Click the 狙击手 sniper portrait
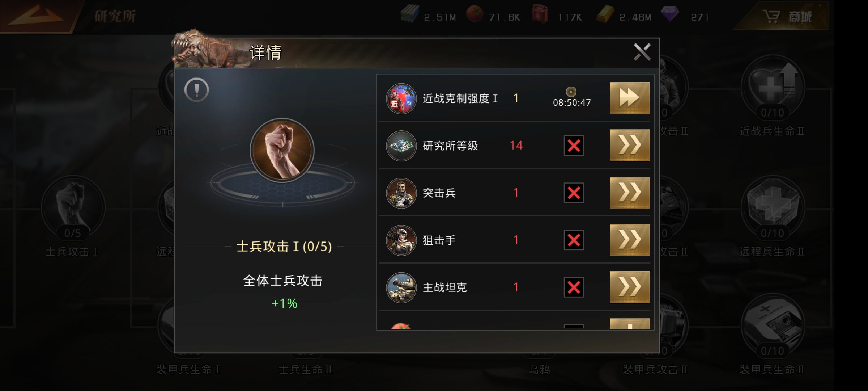This screenshot has height=391, width=868. point(401,240)
